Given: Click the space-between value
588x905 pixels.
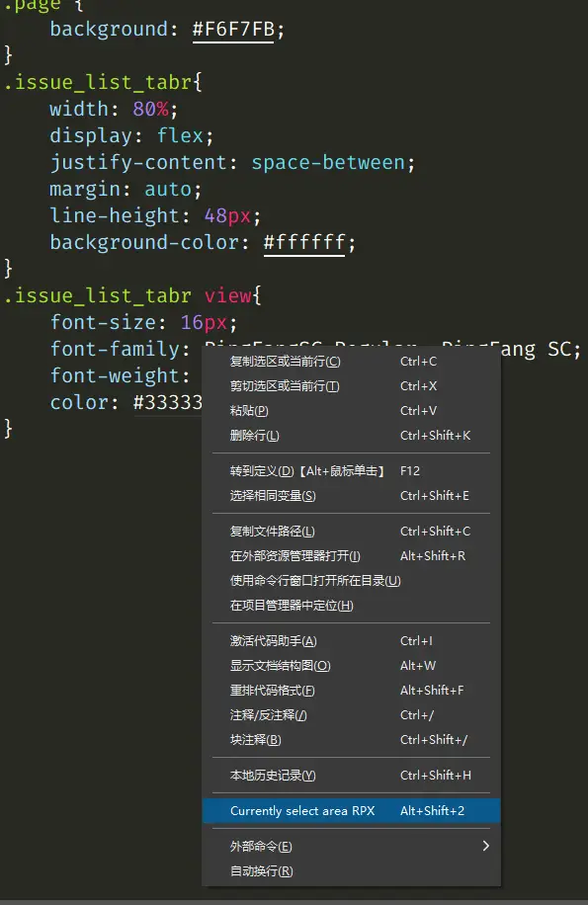Looking at the screenshot, I should (328, 163).
